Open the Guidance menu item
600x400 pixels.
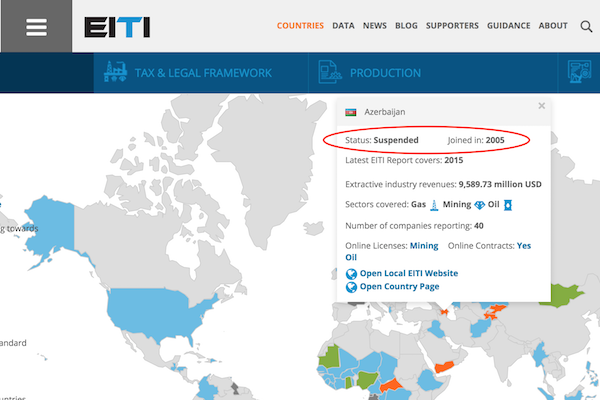click(509, 26)
